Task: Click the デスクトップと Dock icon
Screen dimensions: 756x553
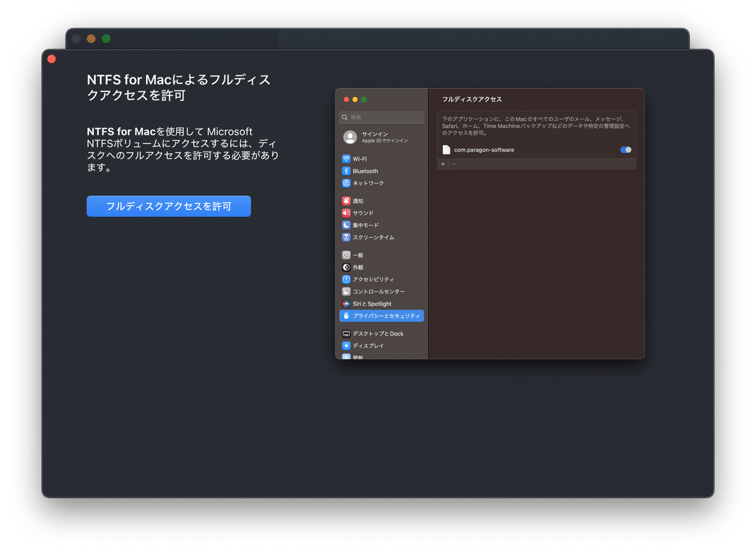Action: (x=346, y=334)
